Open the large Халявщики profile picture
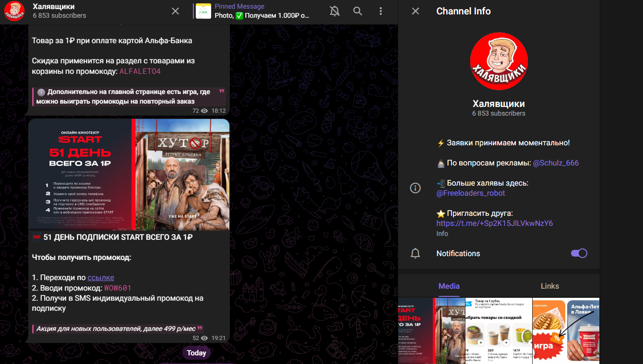643x364 pixels. 499,61
